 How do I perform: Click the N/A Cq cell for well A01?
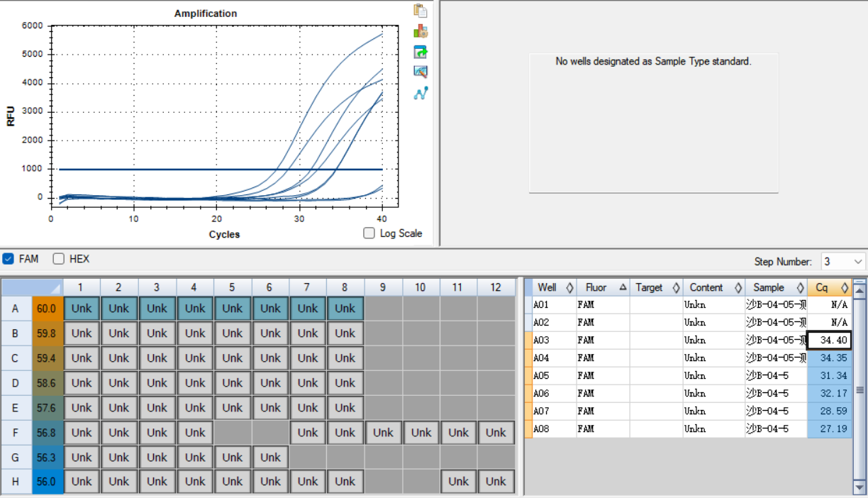[830, 305]
